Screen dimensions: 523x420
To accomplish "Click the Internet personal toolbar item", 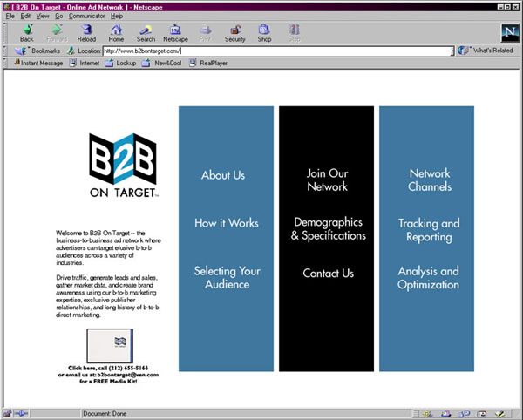I will coord(85,63).
